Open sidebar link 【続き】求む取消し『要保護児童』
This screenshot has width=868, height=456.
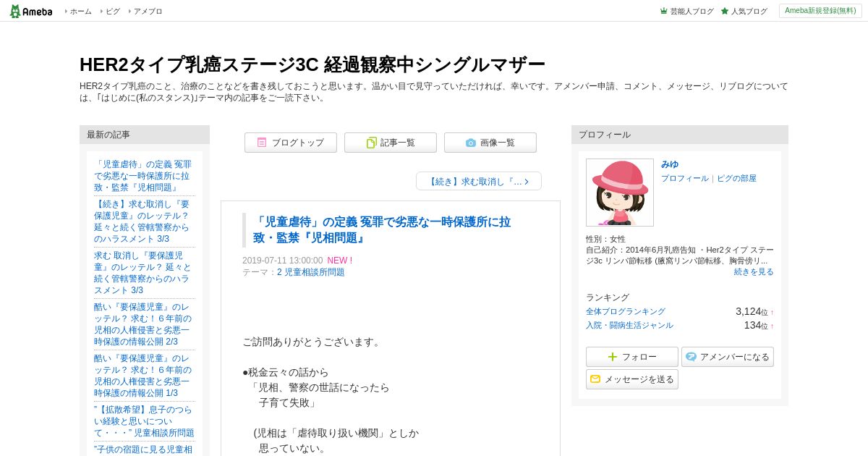[x=142, y=221]
